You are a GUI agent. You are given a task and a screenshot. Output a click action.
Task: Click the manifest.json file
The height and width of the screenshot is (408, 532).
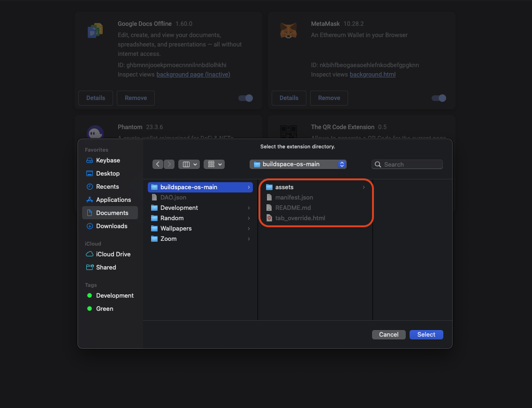(x=315, y=198)
